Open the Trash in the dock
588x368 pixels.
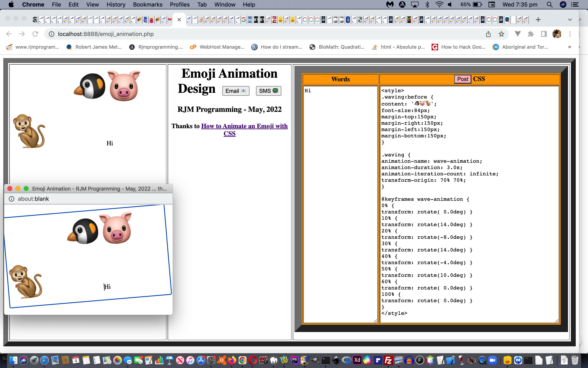point(575,360)
